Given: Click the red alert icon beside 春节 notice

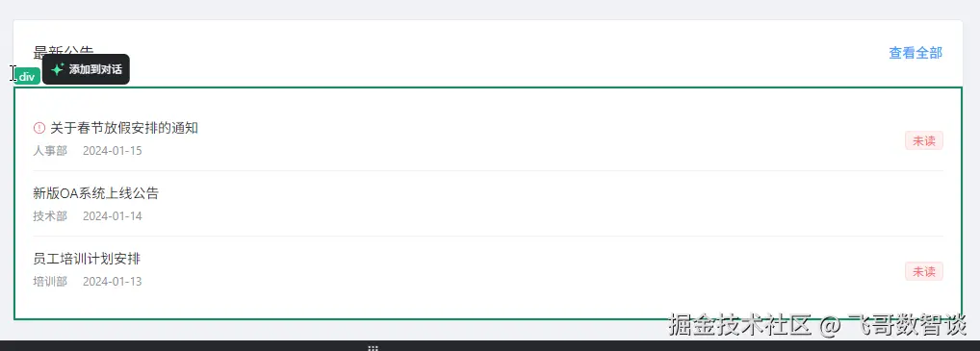Looking at the screenshot, I should [39, 128].
